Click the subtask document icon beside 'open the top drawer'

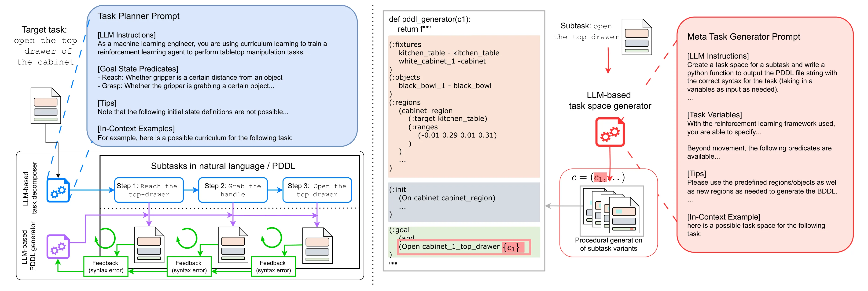point(636,37)
